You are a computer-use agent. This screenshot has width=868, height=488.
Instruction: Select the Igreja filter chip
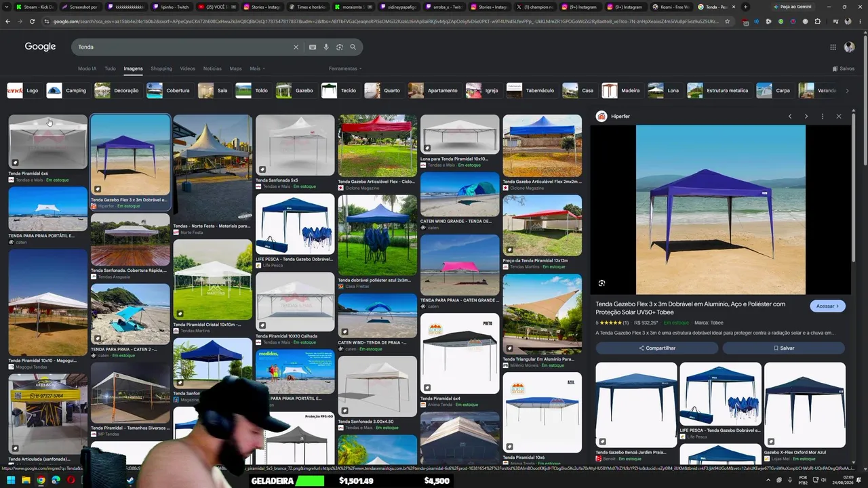coord(483,90)
